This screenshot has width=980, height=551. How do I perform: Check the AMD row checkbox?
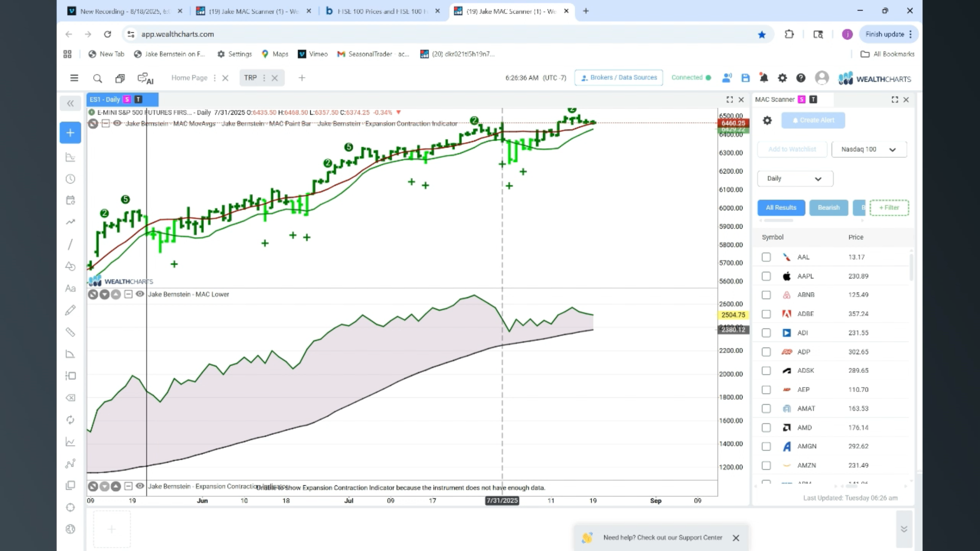(766, 428)
